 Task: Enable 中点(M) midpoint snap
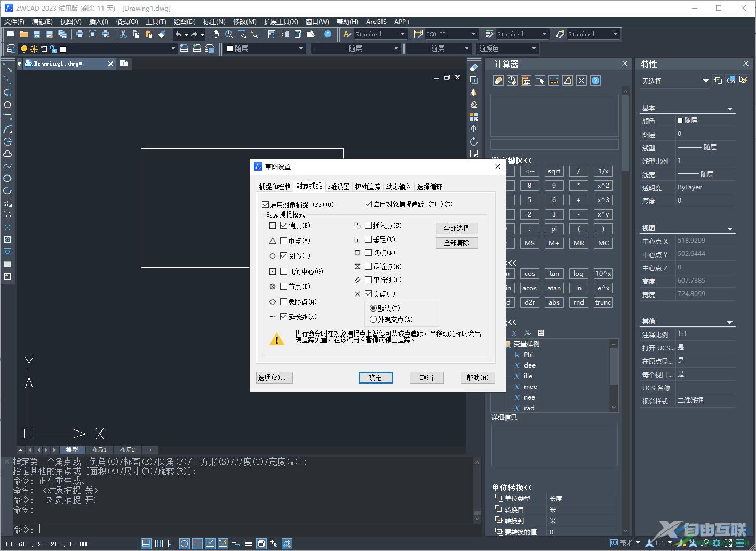pyautogui.click(x=284, y=241)
